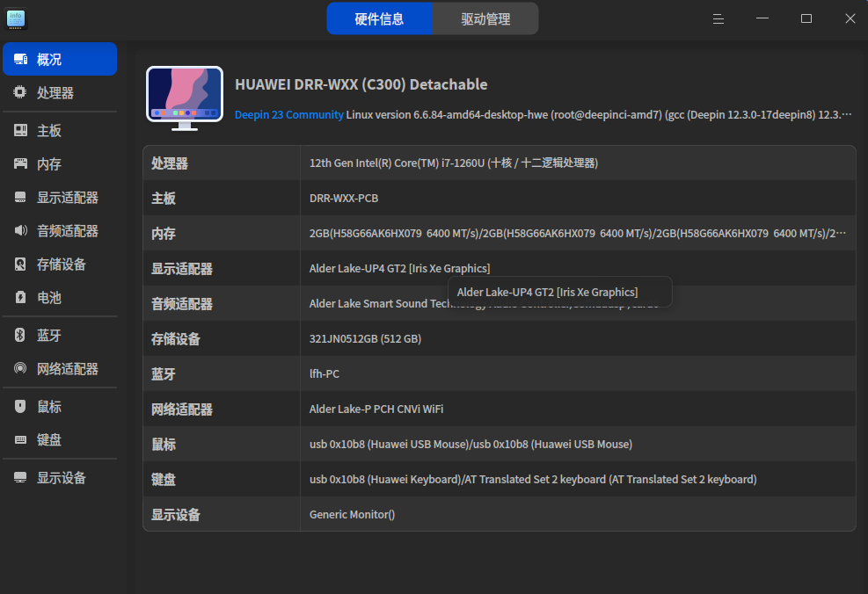Open the 蓝牙 Bluetooth icon
Image resolution: width=868 pixels, height=594 pixels.
tap(20, 335)
